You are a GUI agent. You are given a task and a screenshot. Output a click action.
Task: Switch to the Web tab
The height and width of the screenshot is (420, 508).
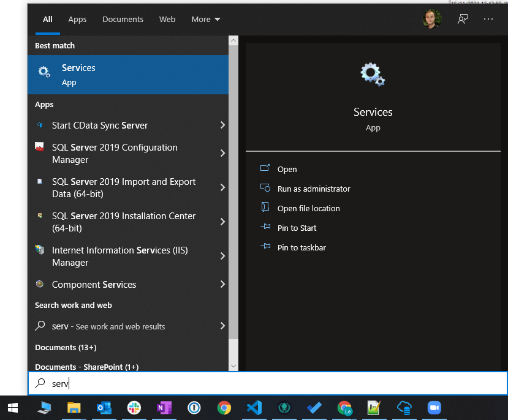tap(167, 20)
